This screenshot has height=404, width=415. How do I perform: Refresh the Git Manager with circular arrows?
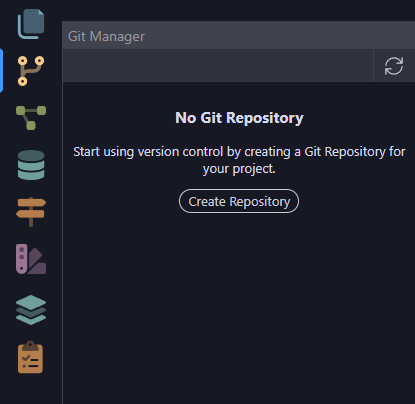pos(394,66)
